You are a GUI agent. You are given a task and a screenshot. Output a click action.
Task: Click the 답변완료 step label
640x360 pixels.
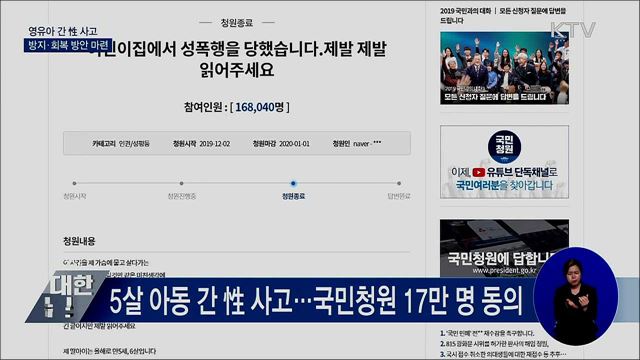click(x=399, y=196)
